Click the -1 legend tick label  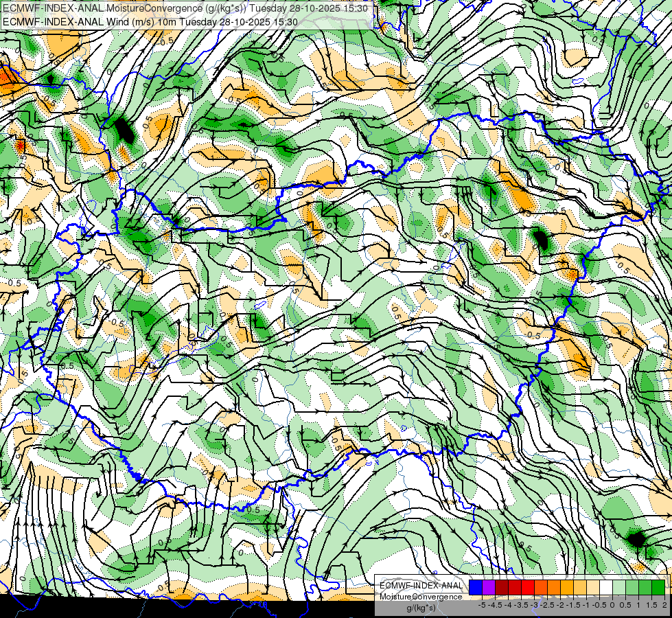pos(586,605)
